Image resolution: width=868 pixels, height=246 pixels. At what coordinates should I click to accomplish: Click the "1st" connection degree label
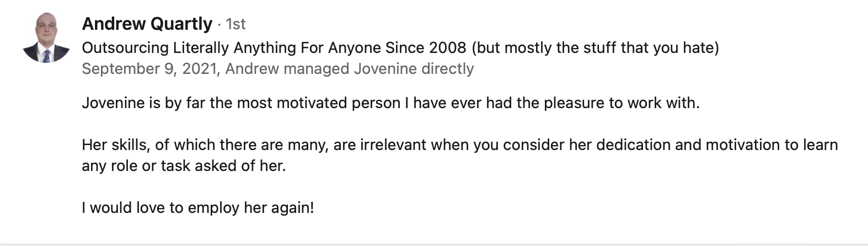point(236,24)
